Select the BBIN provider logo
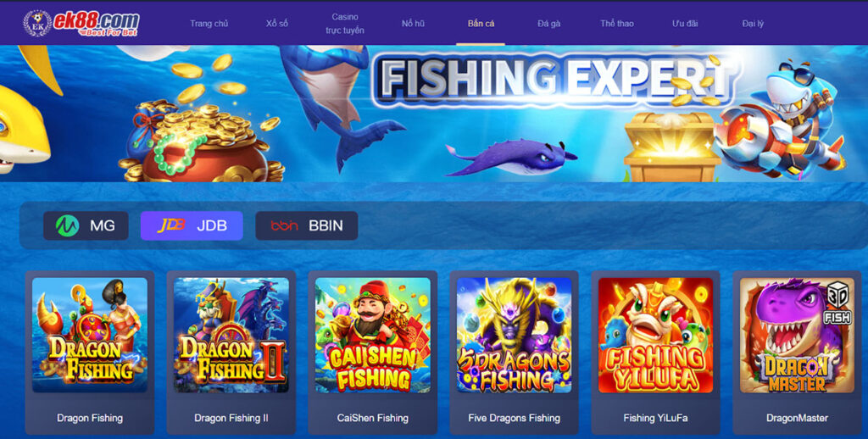The width and height of the screenshot is (868, 439). click(285, 226)
